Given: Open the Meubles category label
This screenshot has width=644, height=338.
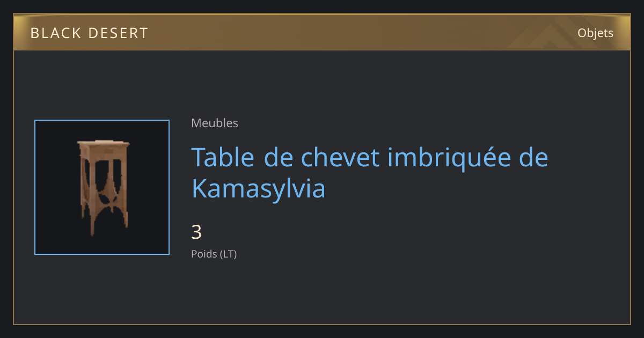Looking at the screenshot, I should tap(215, 123).
